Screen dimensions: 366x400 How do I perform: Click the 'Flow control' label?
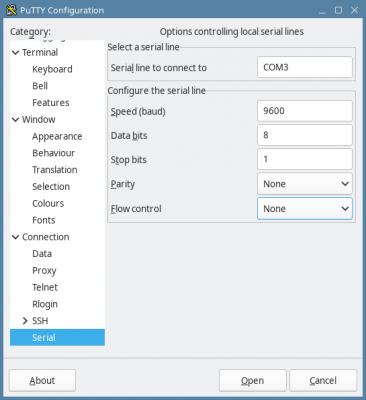[136, 209]
